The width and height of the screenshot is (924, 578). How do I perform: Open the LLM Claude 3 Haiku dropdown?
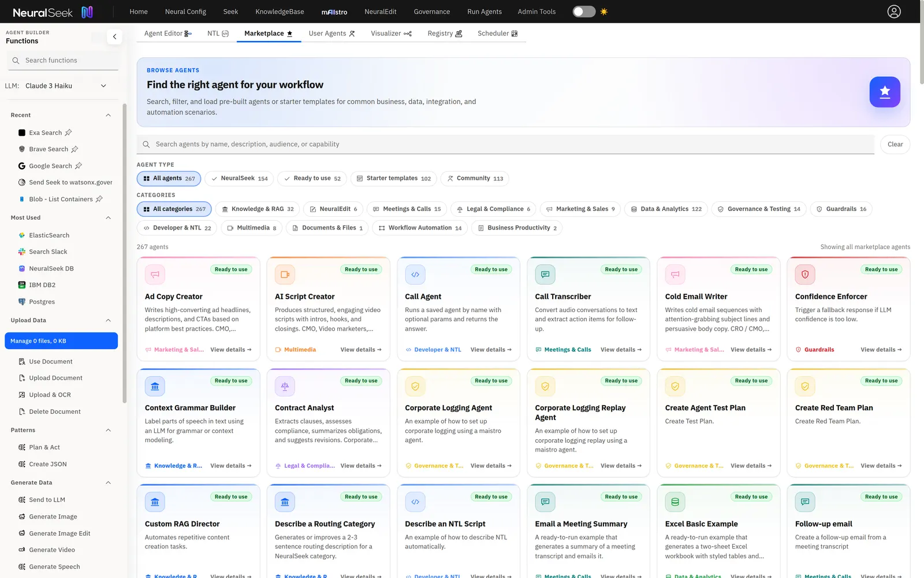click(66, 86)
